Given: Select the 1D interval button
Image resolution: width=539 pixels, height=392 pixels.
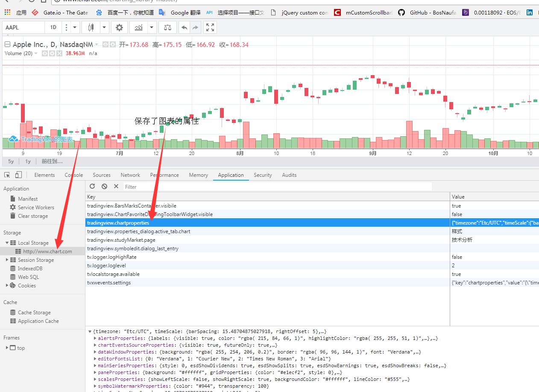Looking at the screenshot, I should coord(53,27).
